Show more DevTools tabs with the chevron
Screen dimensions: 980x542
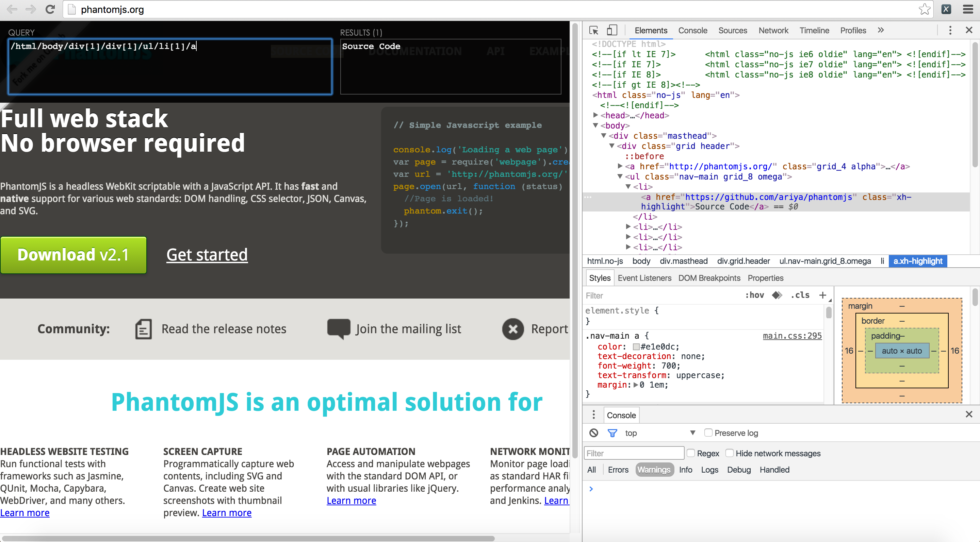(x=881, y=30)
